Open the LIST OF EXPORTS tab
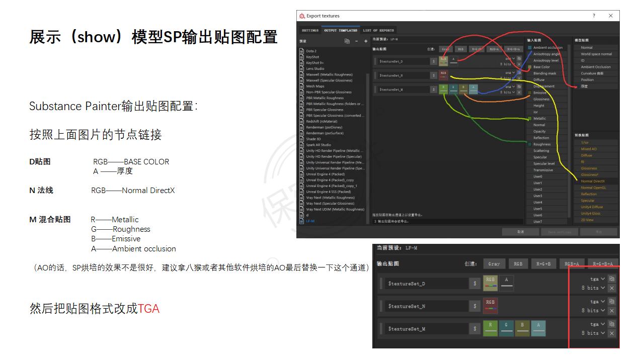The height and width of the screenshot is (362, 644). [378, 30]
